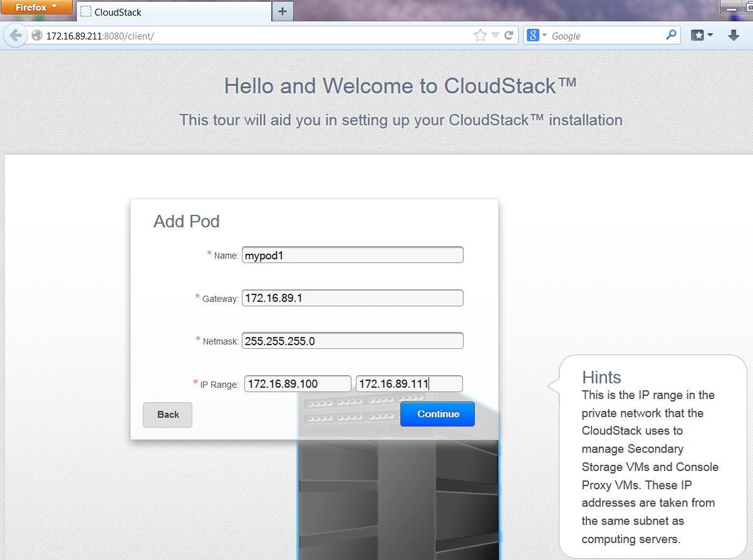Viewport: 753px width, 560px height.
Task: Click the browser back arrow button
Action: tap(16, 36)
